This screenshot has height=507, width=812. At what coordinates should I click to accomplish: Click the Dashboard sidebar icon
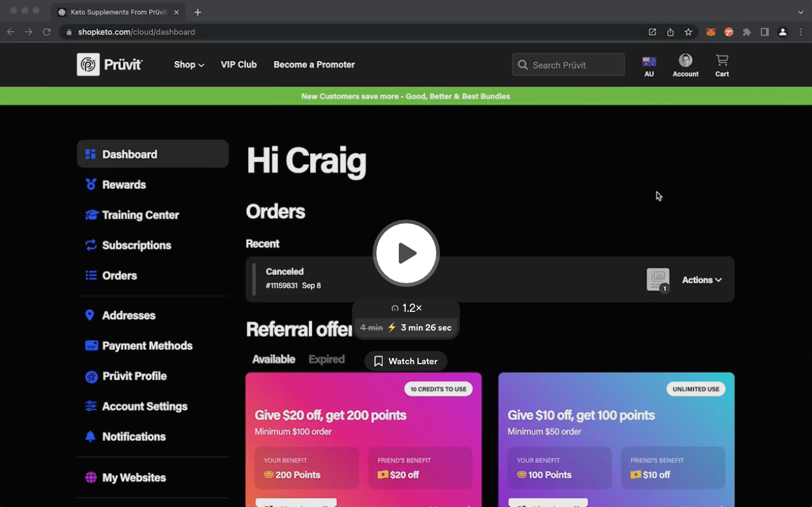pyautogui.click(x=90, y=154)
